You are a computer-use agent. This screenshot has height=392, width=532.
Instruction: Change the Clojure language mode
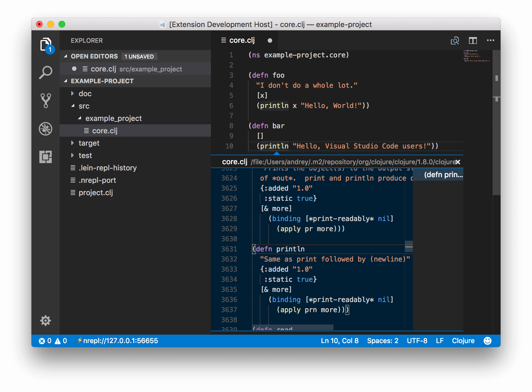coord(463,341)
